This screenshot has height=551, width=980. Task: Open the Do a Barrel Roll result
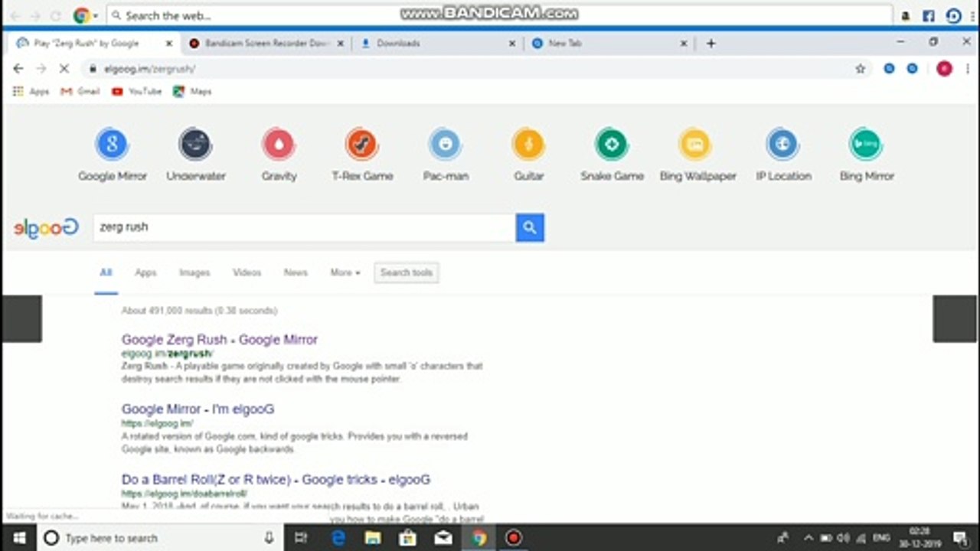click(x=276, y=480)
